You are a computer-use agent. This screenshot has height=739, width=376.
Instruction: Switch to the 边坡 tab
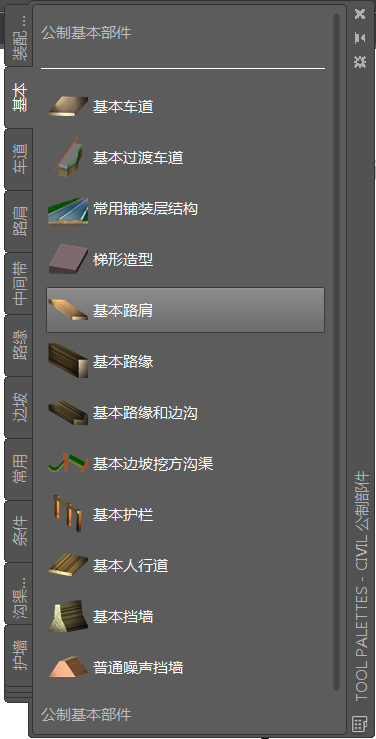click(x=19, y=407)
